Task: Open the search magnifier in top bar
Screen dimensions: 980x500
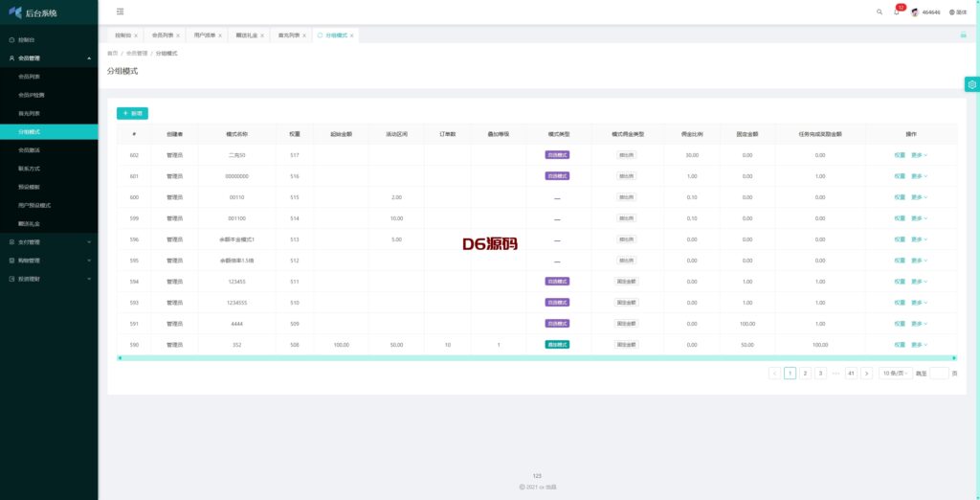Action: pos(880,11)
